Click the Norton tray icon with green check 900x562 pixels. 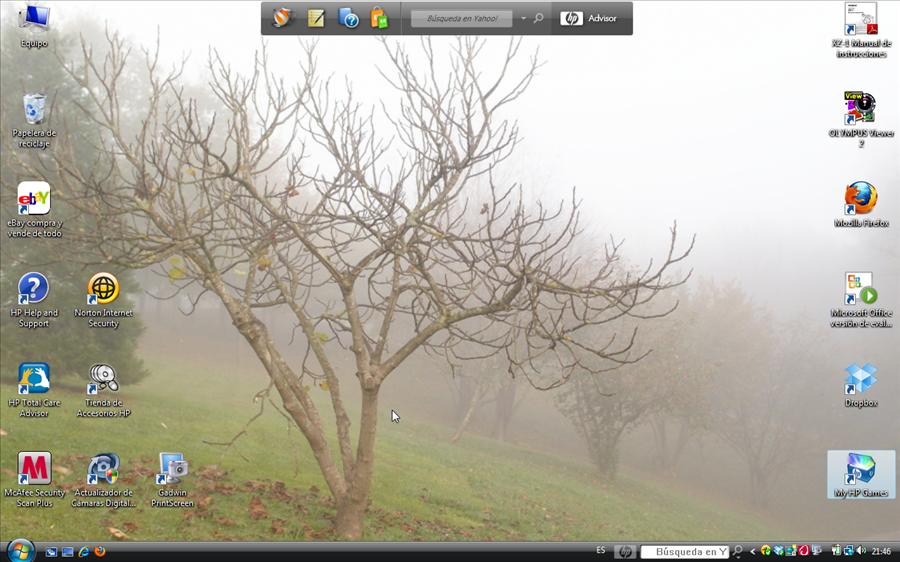click(x=766, y=551)
